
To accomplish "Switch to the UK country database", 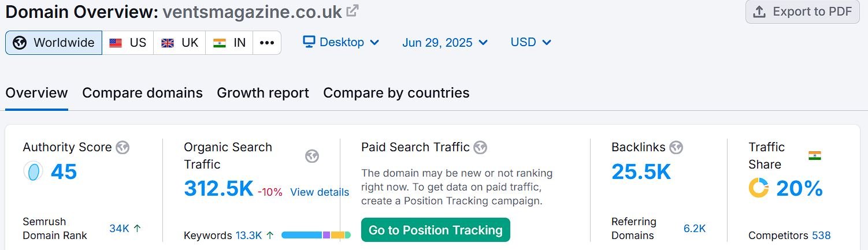I will tap(180, 43).
